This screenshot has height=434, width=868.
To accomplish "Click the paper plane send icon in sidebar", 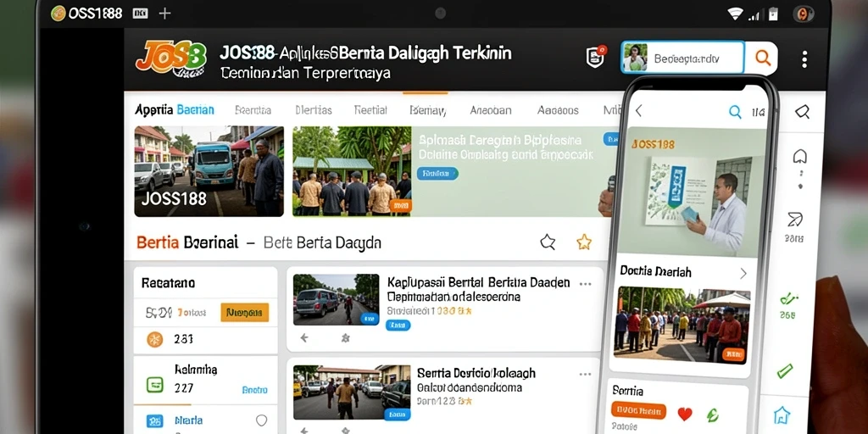I will [794, 220].
